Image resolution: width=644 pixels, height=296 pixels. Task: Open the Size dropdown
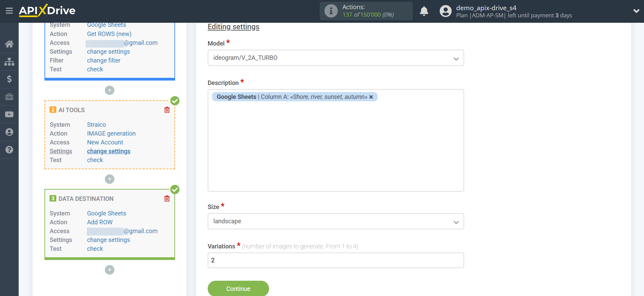click(336, 221)
